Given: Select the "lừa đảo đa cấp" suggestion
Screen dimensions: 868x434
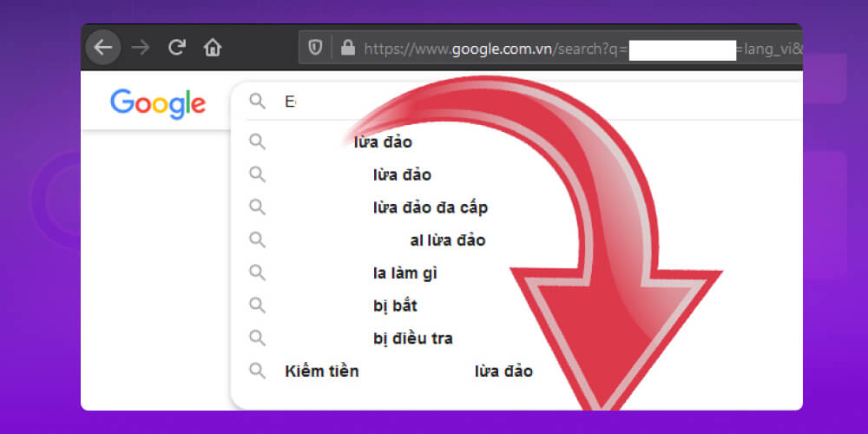Looking at the screenshot, I should pyautogui.click(x=430, y=207).
